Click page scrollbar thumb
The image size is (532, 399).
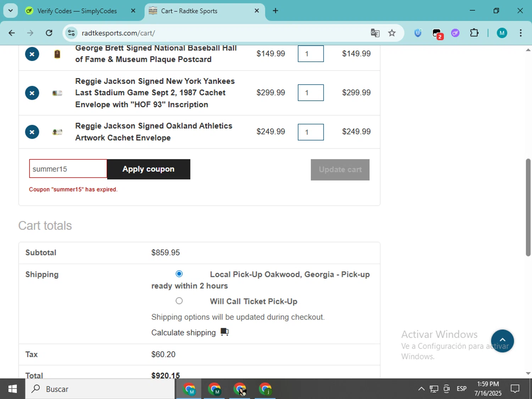(528, 207)
